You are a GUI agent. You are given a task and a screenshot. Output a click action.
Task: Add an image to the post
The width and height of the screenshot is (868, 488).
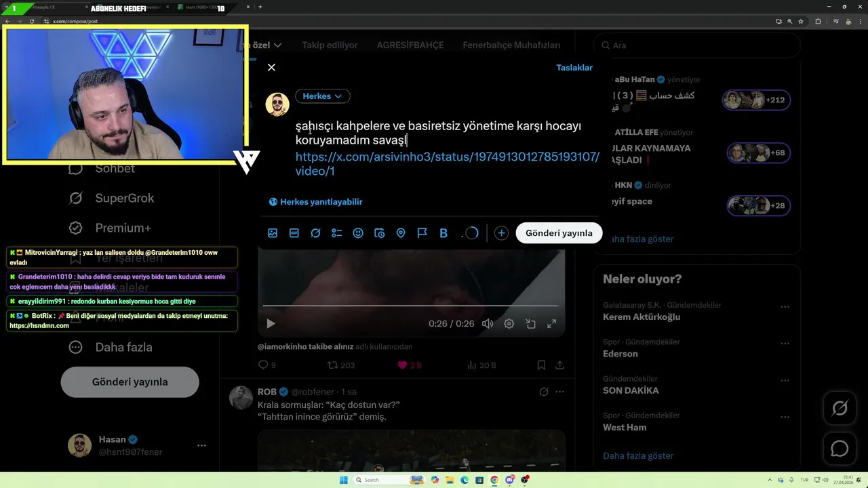point(273,233)
